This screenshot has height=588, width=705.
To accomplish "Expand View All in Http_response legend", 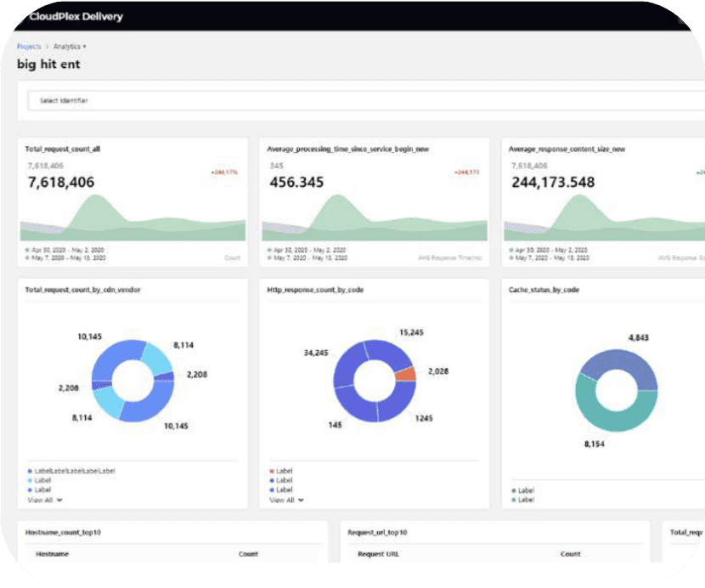I will (x=286, y=500).
